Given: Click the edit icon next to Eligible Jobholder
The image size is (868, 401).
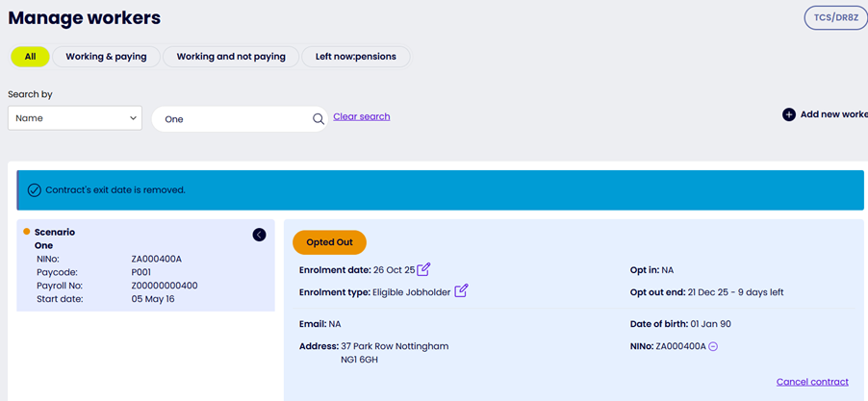Looking at the screenshot, I should click(x=461, y=291).
